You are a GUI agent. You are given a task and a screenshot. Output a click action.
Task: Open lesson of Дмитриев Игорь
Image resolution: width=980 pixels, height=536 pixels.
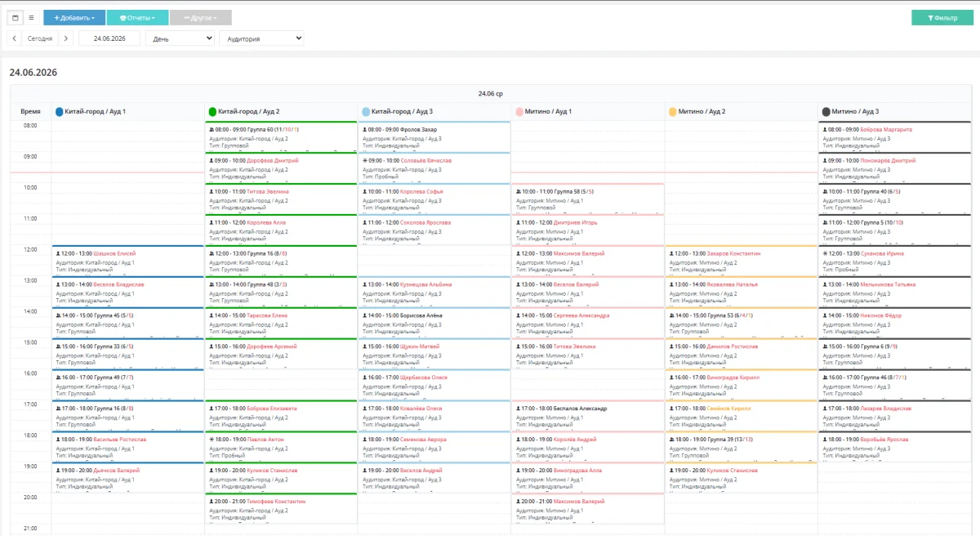click(x=588, y=230)
